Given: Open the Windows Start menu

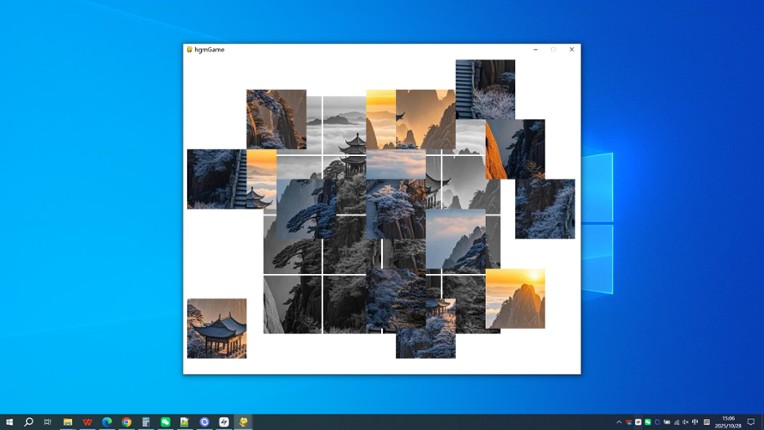Looking at the screenshot, I should (10, 422).
